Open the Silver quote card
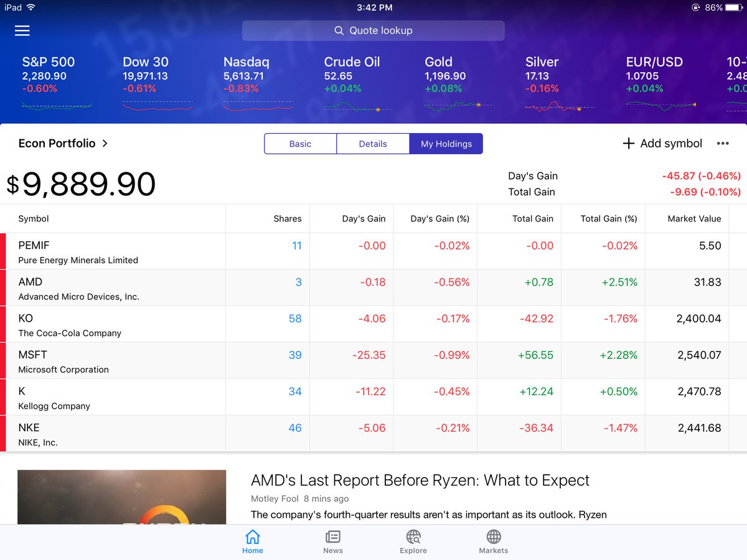This screenshot has height=560, width=747. coord(560,84)
